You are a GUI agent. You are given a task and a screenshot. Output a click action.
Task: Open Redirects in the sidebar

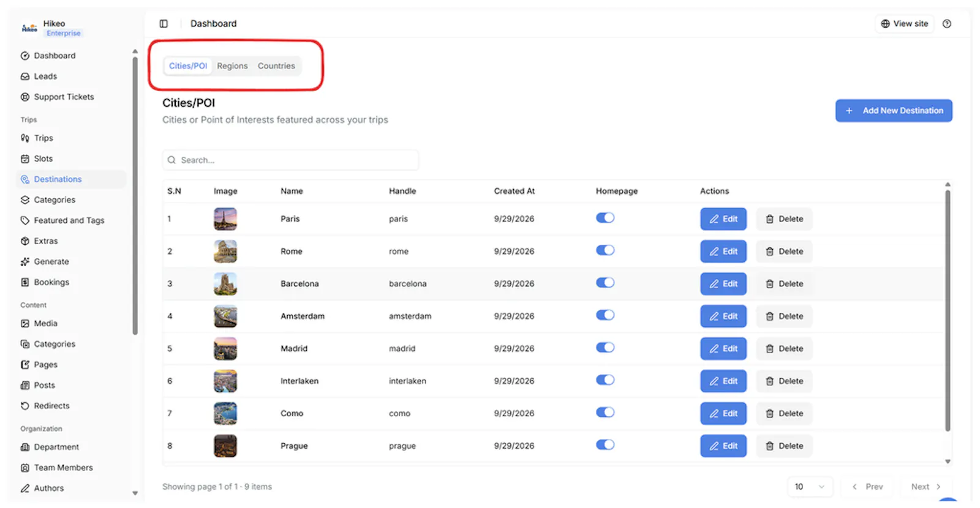45,406
